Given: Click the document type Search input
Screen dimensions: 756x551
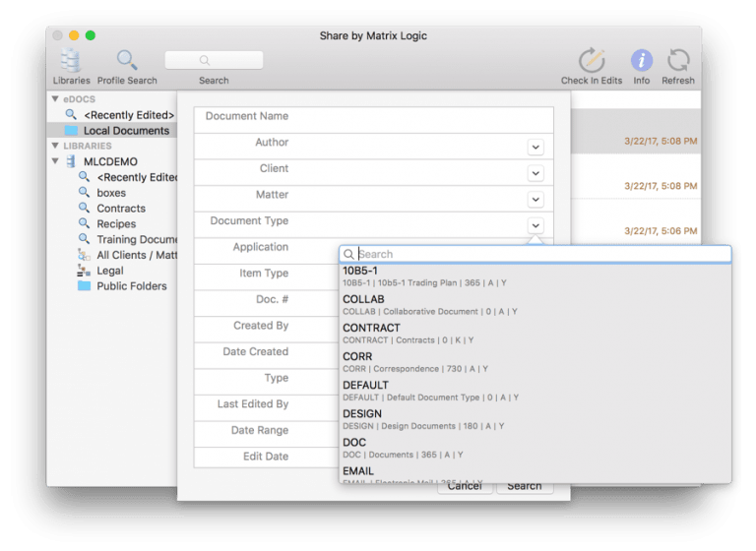Looking at the screenshot, I should coord(535,254).
